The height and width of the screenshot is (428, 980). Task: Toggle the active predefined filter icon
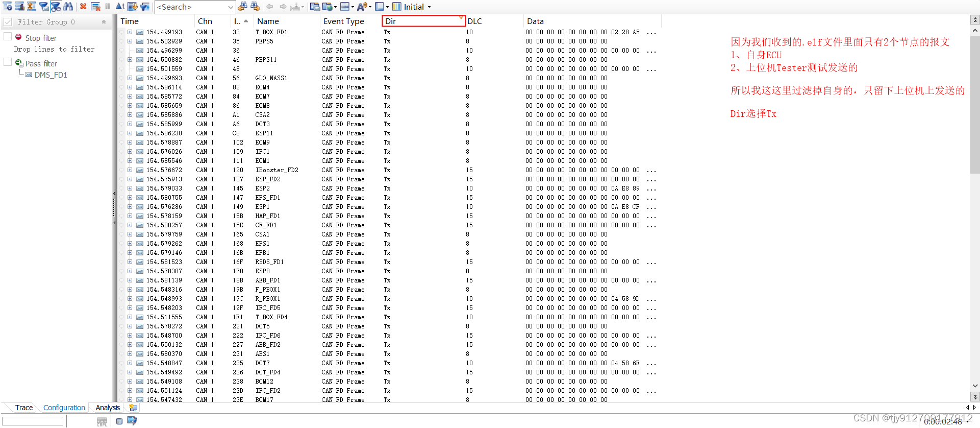tap(56, 7)
